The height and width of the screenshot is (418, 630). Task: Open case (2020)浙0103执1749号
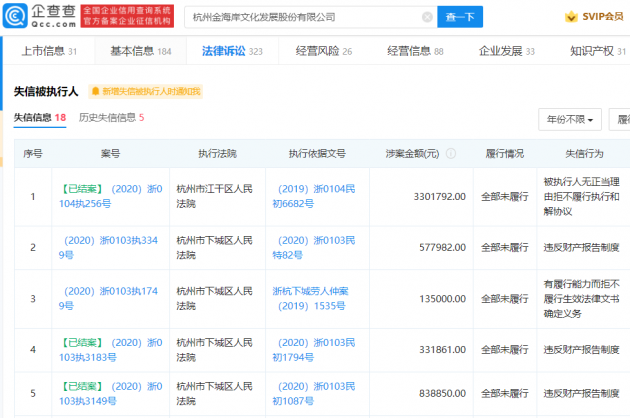(x=108, y=298)
